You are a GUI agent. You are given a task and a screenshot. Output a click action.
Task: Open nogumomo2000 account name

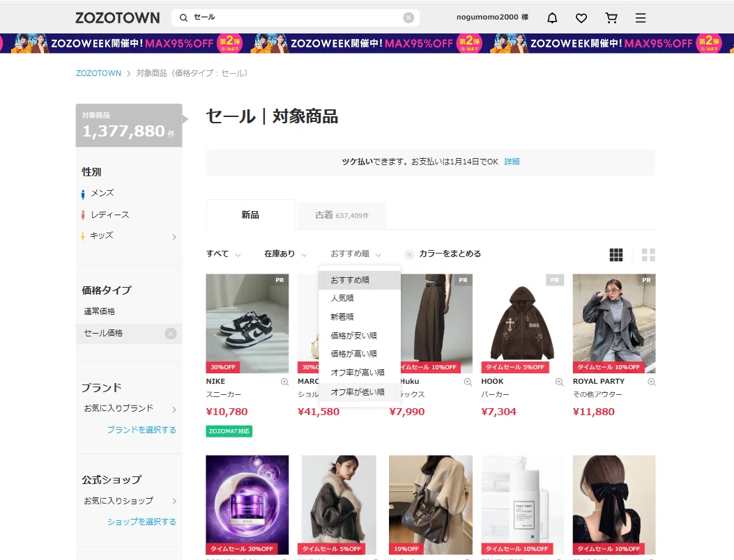tap(492, 17)
